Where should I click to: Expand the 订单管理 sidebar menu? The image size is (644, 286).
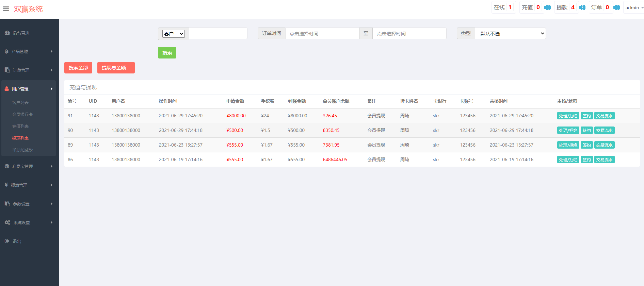(29, 70)
